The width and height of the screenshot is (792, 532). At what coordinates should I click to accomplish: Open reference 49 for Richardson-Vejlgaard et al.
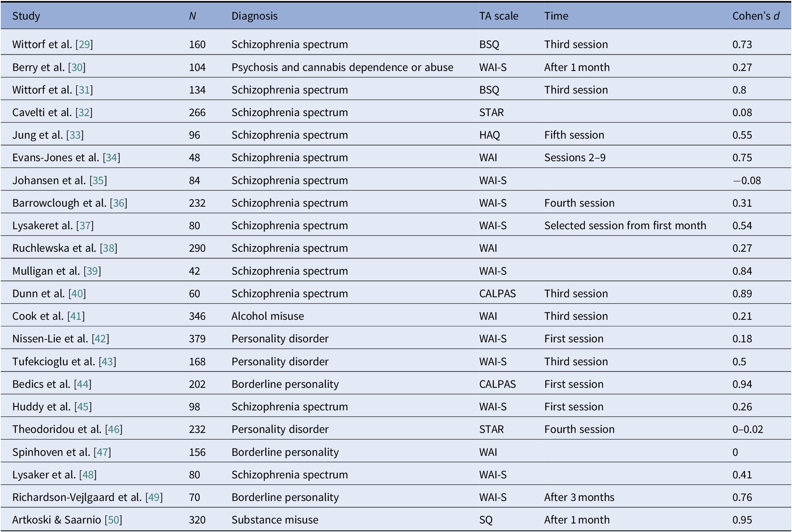pyautogui.click(x=154, y=497)
